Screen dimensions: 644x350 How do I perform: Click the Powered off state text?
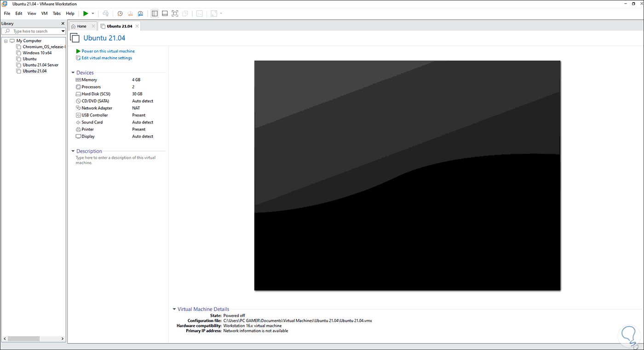[234, 315]
